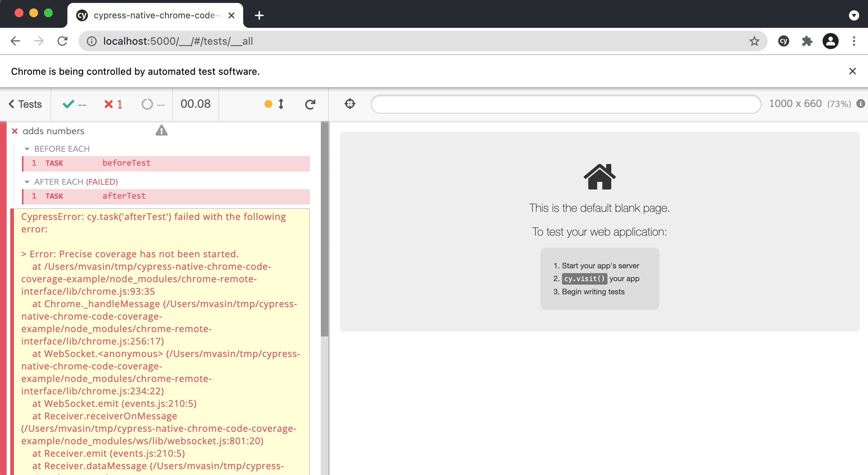
Task: Click the 'Precise coverage has not been started' line
Action: [x=130, y=254]
